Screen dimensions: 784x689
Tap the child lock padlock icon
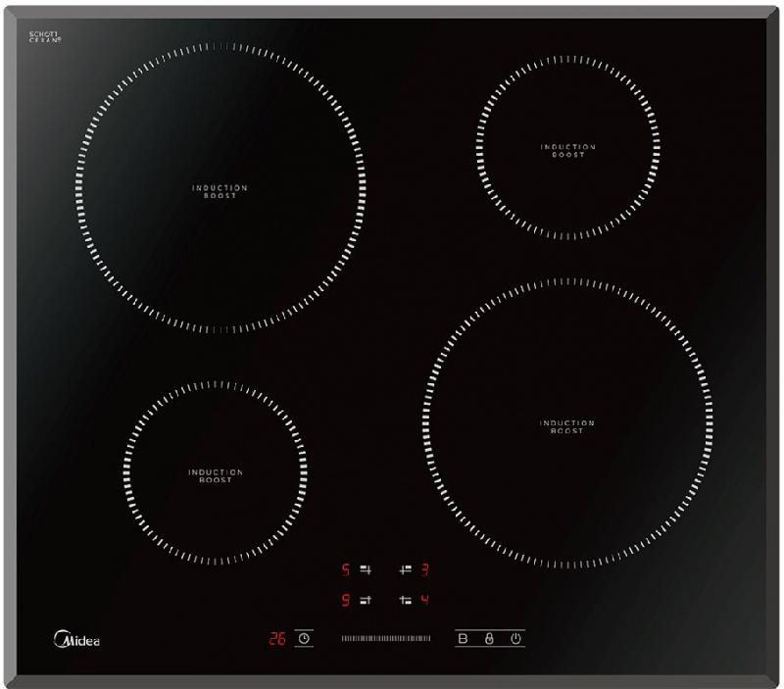pyautogui.click(x=489, y=638)
